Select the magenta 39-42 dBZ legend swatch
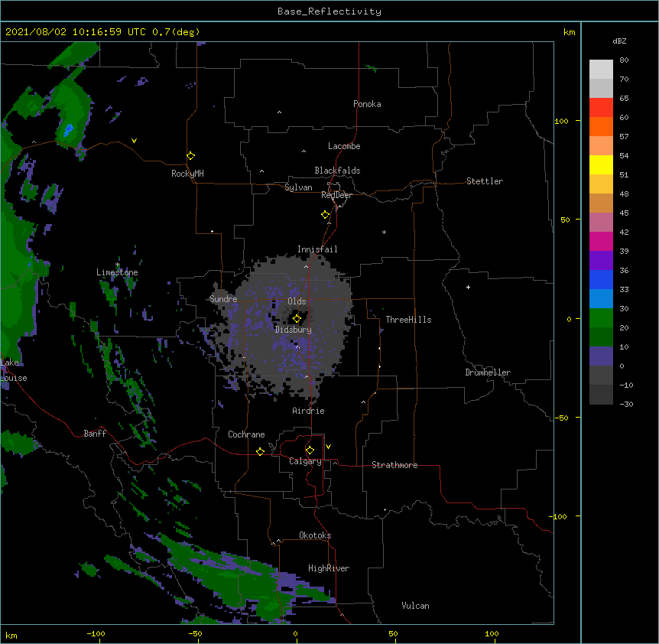The height and width of the screenshot is (644, 659). (x=601, y=241)
